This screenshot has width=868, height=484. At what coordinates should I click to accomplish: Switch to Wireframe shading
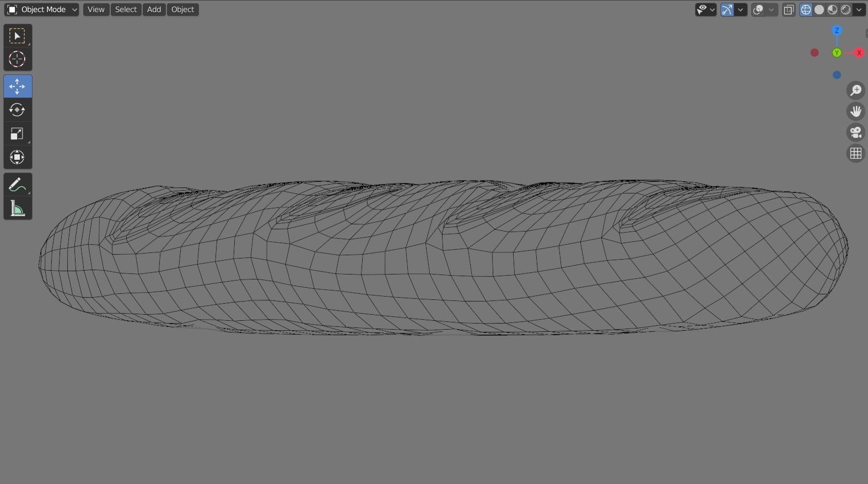pyautogui.click(x=806, y=9)
